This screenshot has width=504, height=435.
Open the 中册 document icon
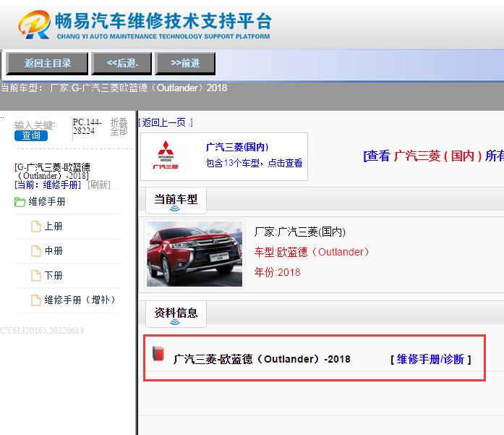(x=35, y=251)
